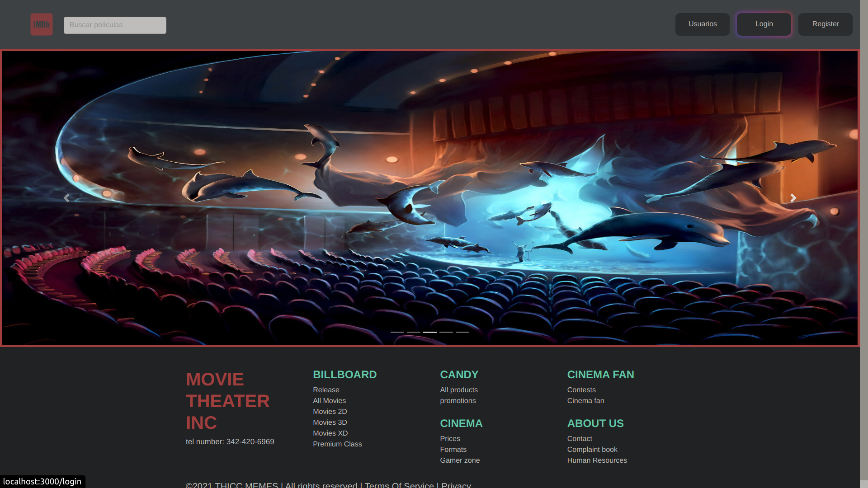The width and height of the screenshot is (868, 488).
Task: Click the IMDb logo icon
Action: [x=42, y=24]
